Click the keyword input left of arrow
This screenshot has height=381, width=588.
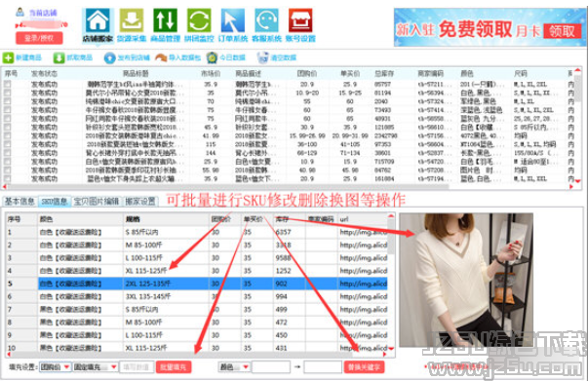click(271, 367)
